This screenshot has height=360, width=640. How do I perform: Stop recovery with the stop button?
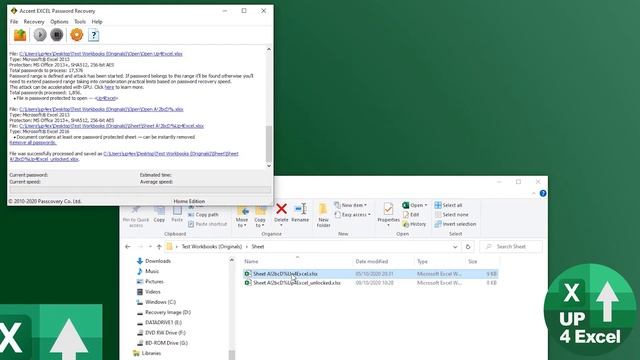point(57,35)
